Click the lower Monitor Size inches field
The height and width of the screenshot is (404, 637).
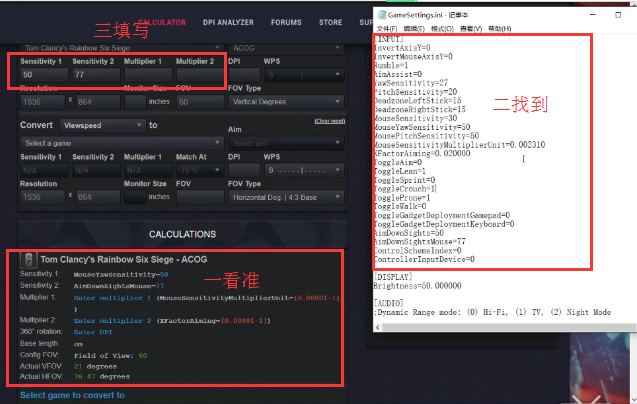pos(135,197)
